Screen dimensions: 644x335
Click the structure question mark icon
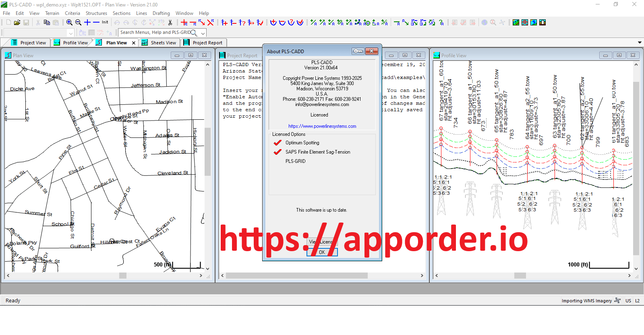[x=242, y=23]
